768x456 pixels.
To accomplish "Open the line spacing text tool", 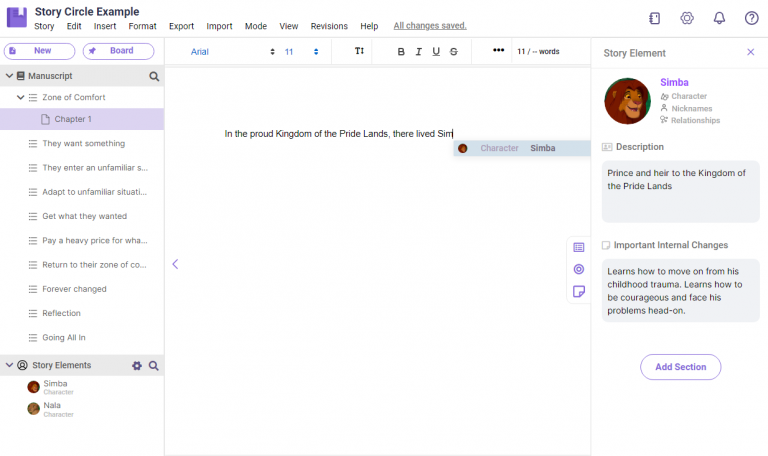I will pyautogui.click(x=359, y=51).
